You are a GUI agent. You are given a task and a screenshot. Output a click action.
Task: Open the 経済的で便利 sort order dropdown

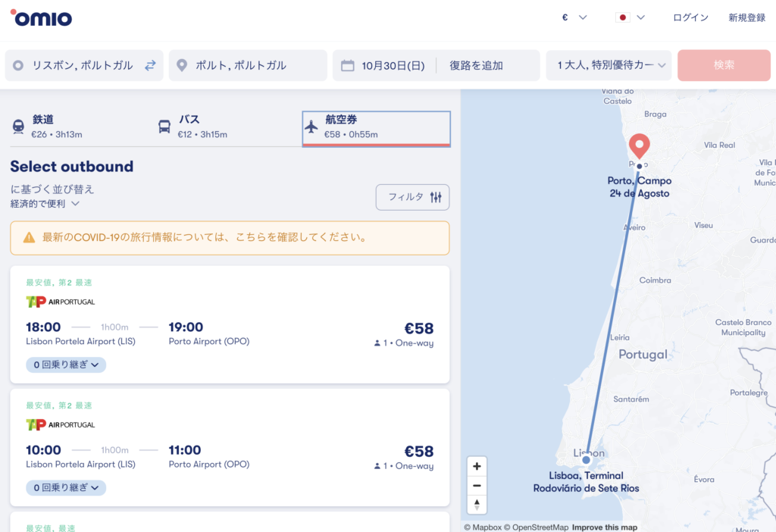click(45, 204)
